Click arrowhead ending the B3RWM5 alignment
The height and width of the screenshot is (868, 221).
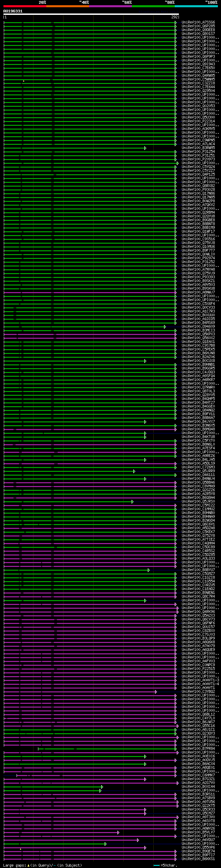[145, 148]
